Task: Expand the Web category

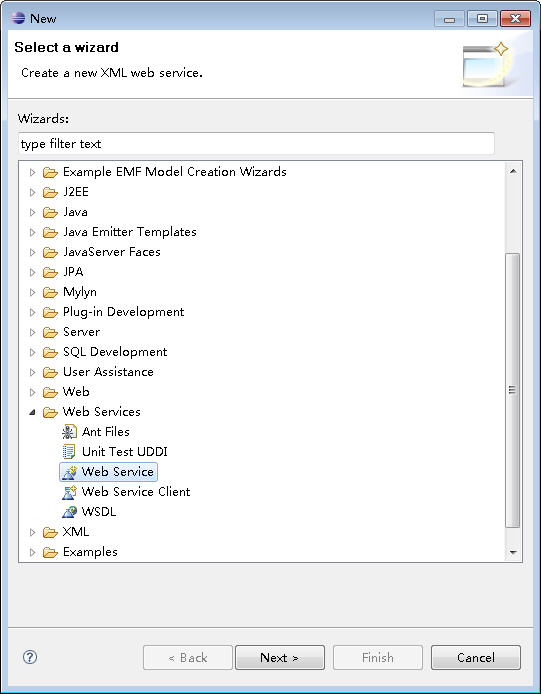Action: click(32, 392)
